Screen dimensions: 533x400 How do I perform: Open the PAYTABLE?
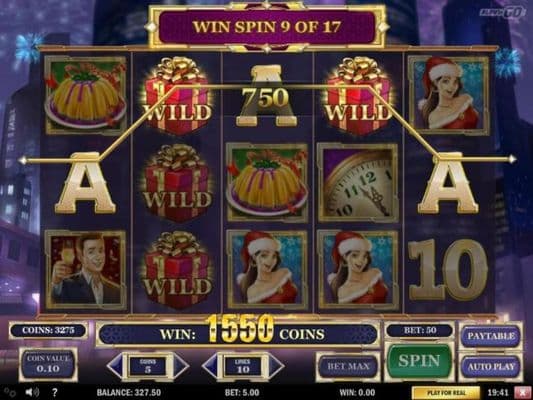491,336
